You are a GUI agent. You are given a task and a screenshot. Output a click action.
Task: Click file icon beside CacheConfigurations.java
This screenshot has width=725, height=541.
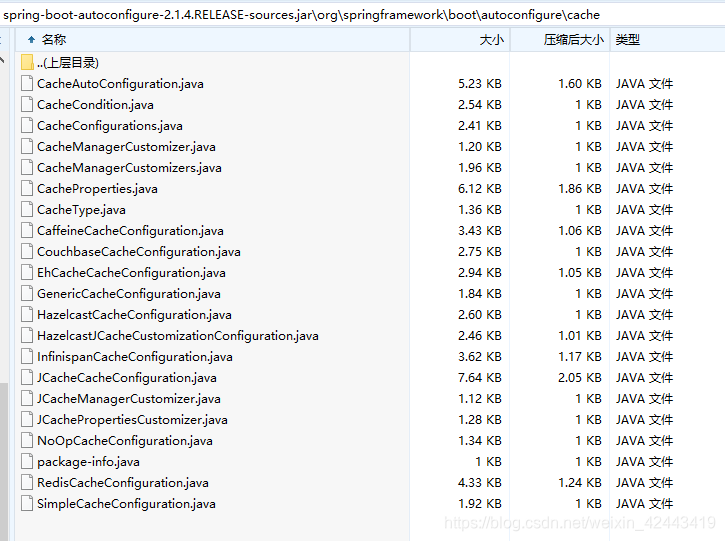click(27, 126)
